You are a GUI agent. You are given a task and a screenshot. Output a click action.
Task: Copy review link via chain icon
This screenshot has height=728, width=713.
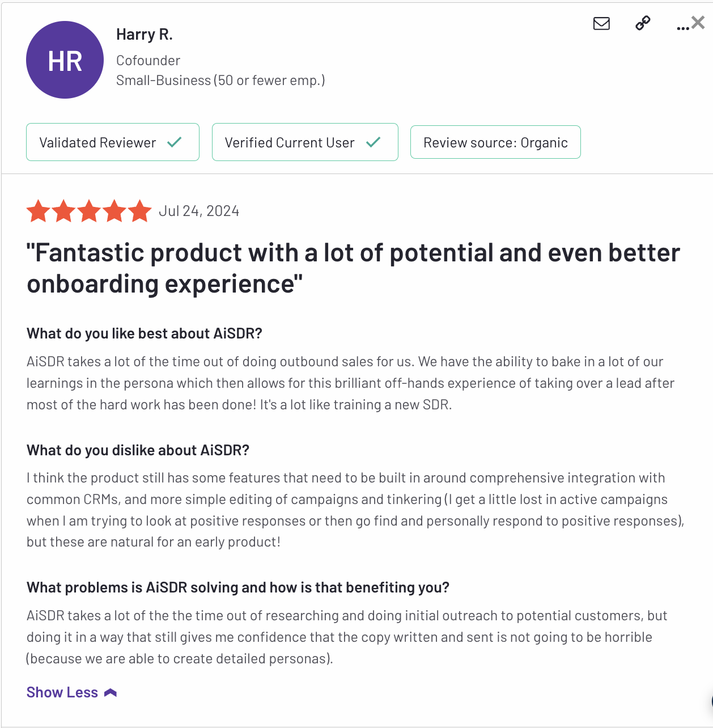pos(643,23)
